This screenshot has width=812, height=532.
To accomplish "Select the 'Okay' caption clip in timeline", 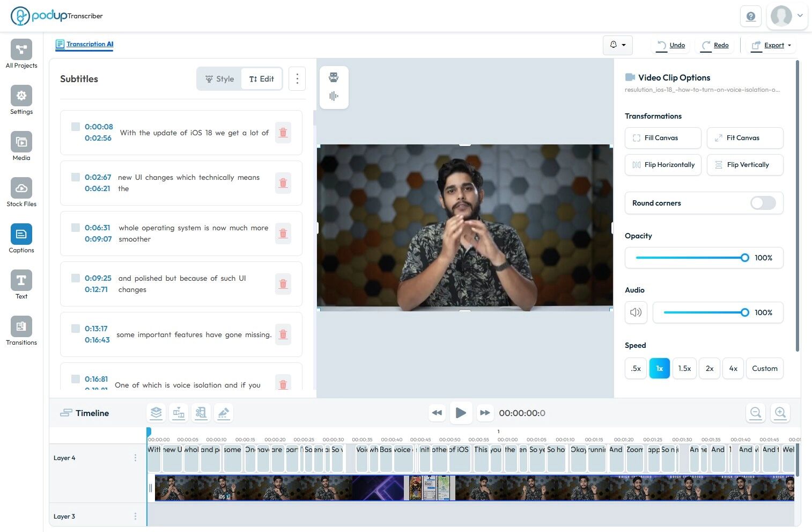I will [578, 458].
